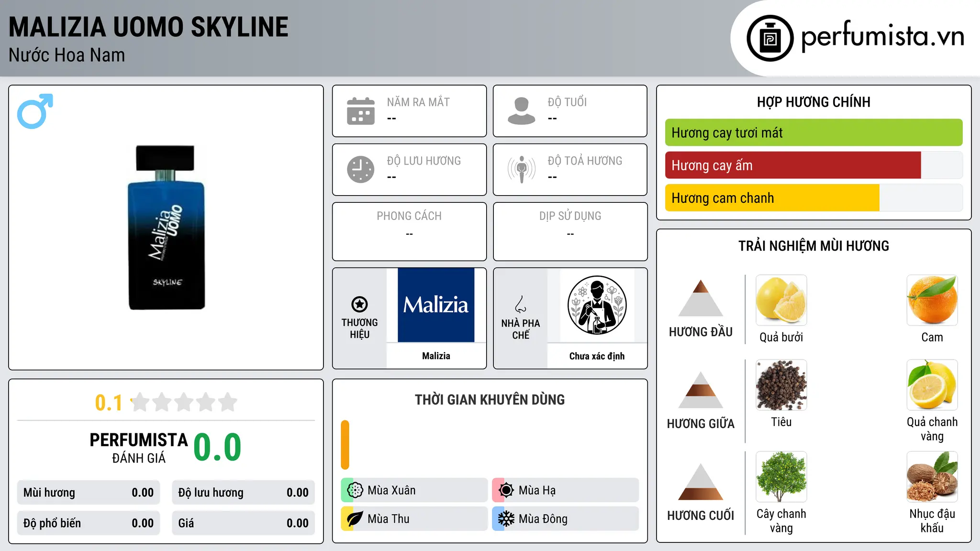Click the Hương cuối pyramid icon
Image resolution: width=980 pixels, height=551 pixels.
[701, 482]
